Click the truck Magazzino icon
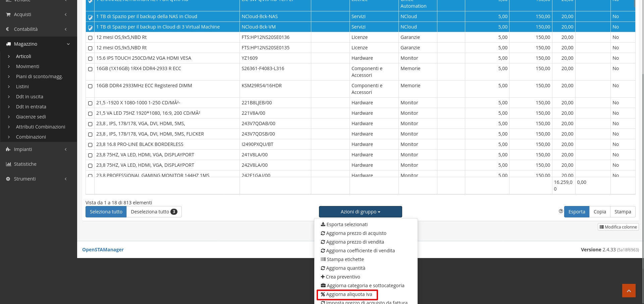Viewport: 644px width, 304px height. (x=8, y=44)
